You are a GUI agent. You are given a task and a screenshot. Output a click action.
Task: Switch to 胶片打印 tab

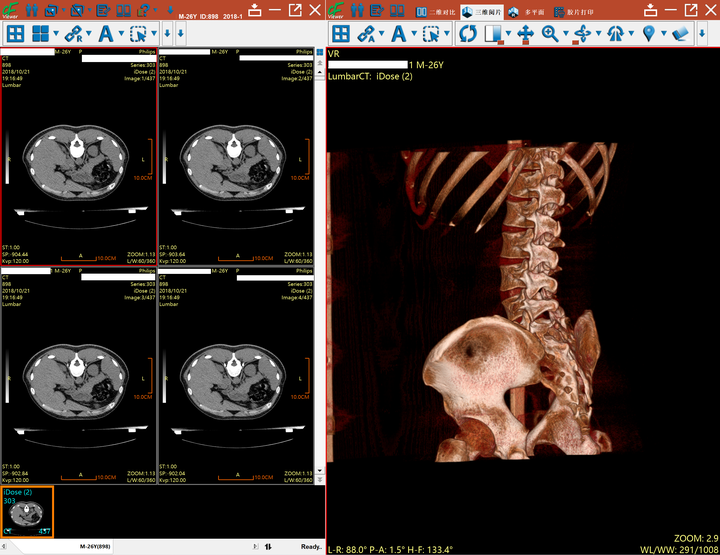(574, 12)
